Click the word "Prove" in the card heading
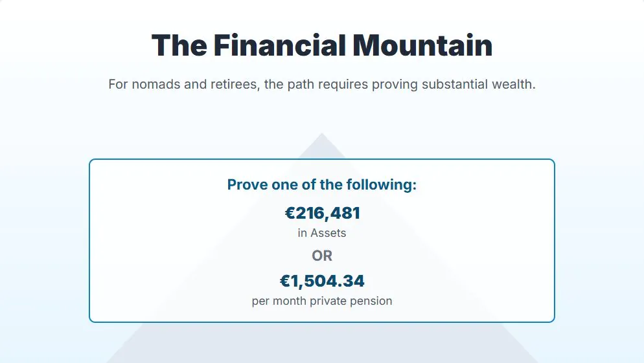The width and height of the screenshot is (644, 363). pos(247,184)
